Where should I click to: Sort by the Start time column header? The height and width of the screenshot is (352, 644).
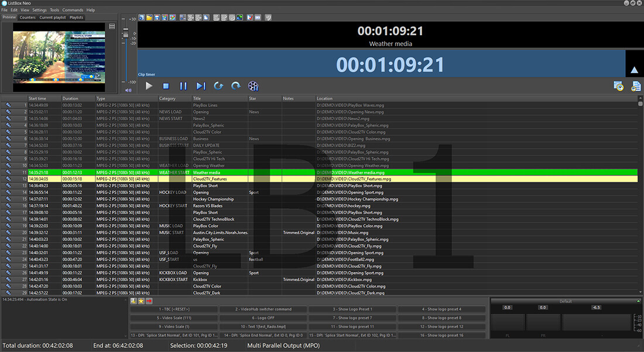44,98
